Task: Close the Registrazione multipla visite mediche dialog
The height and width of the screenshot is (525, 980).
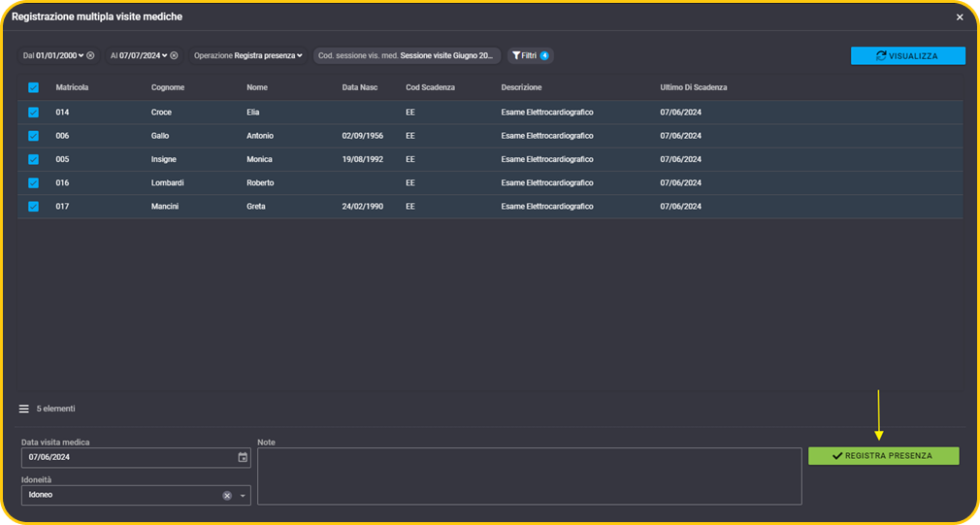Action: 960,17
